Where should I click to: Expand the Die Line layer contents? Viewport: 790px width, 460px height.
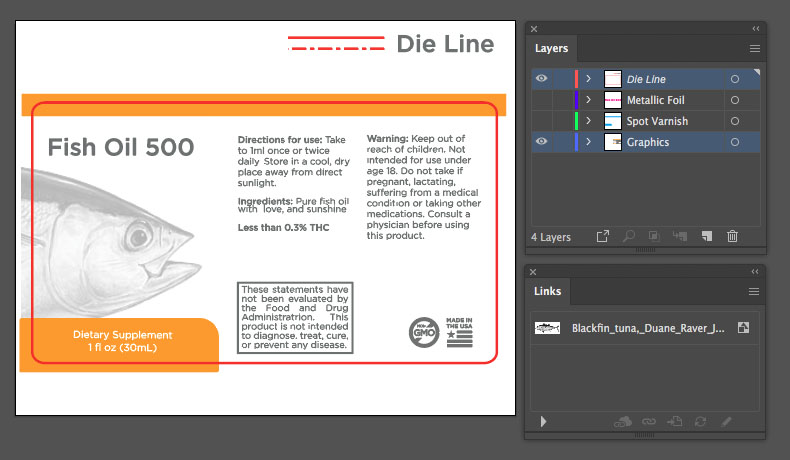588,79
